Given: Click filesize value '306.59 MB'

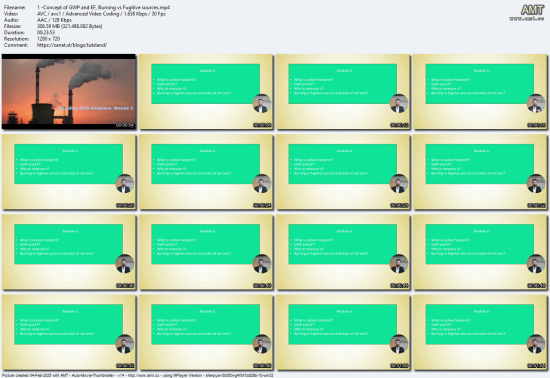Looking at the screenshot, I should coord(69,26).
